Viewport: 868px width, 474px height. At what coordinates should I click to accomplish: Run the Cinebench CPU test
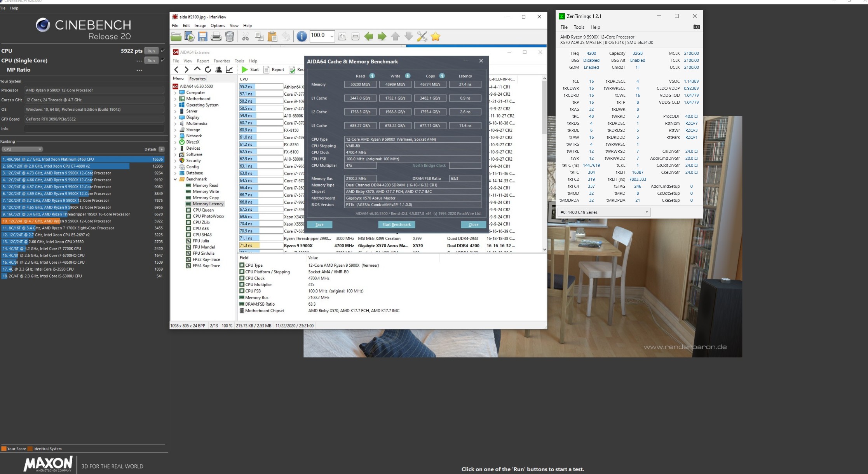click(x=151, y=51)
